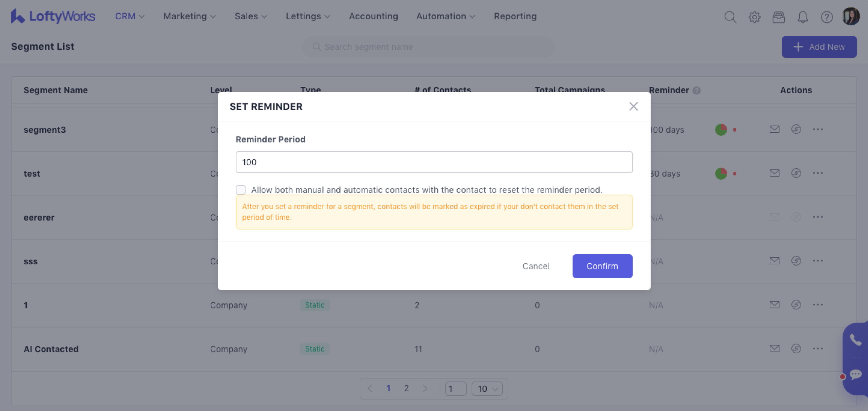The height and width of the screenshot is (411, 868).
Task: Open settings gear icon
Action: (x=754, y=17)
